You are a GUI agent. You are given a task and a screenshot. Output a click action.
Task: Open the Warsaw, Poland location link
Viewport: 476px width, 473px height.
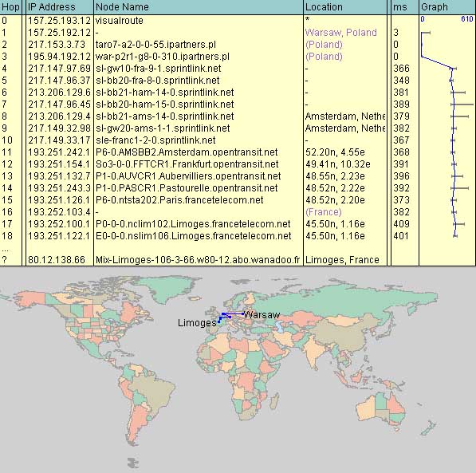[x=340, y=33]
